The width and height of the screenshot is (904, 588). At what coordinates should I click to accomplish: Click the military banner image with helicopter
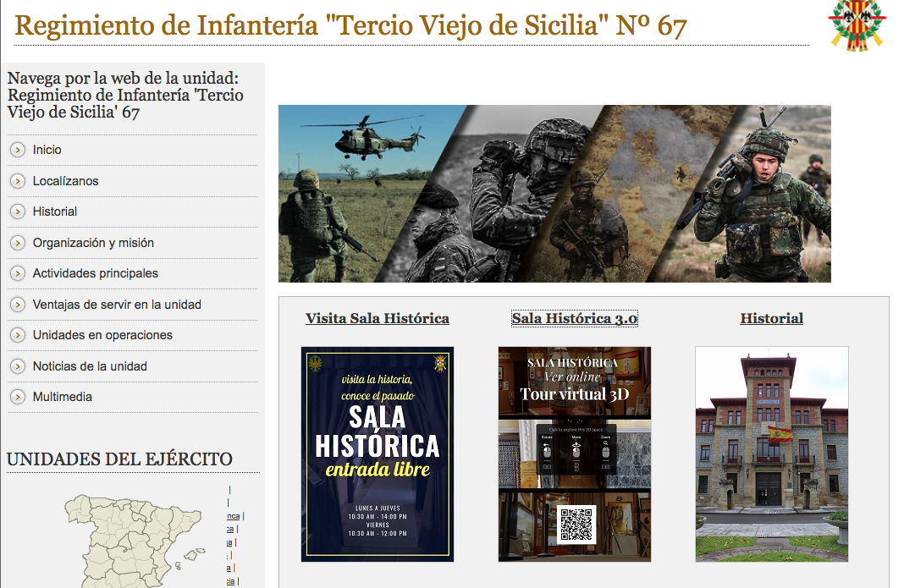coord(554,194)
